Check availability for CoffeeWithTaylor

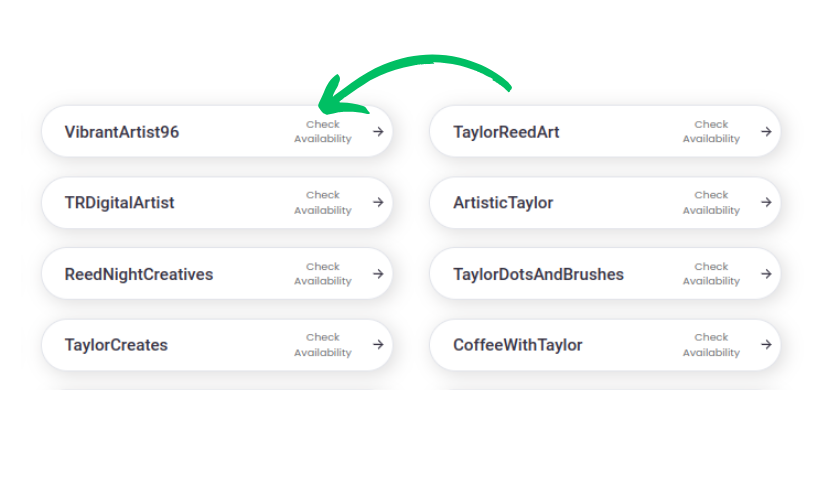coord(711,345)
